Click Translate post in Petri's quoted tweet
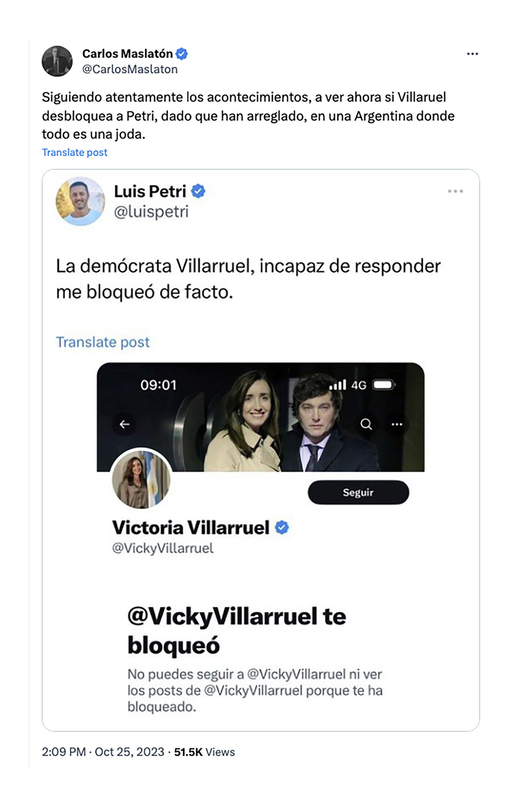Viewport: 514px width, 812px height. pyautogui.click(x=103, y=342)
